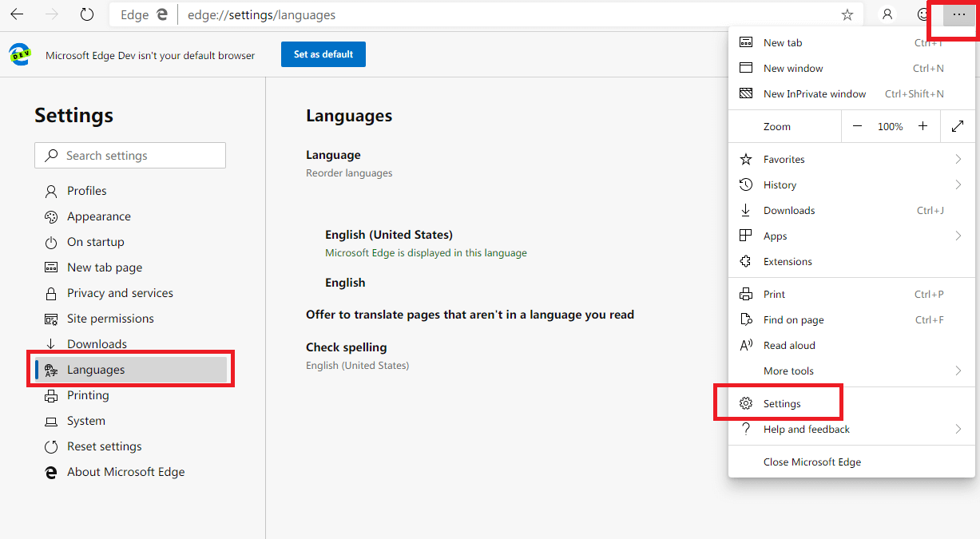The image size is (980, 539).
Task: Click the Print icon in the menu
Action: pyautogui.click(x=747, y=294)
